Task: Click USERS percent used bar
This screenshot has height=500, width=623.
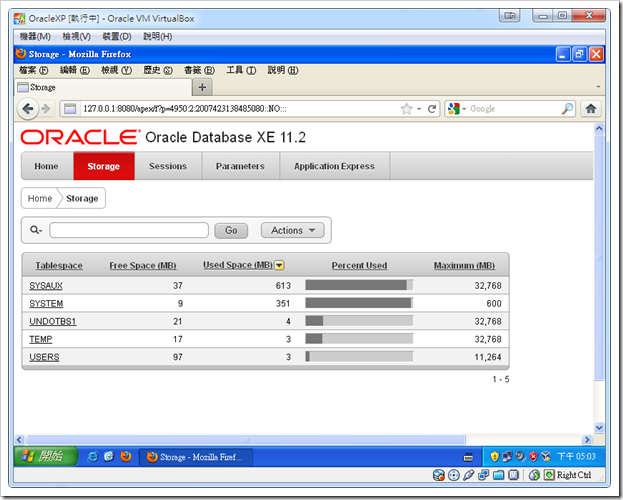Action: (359, 357)
